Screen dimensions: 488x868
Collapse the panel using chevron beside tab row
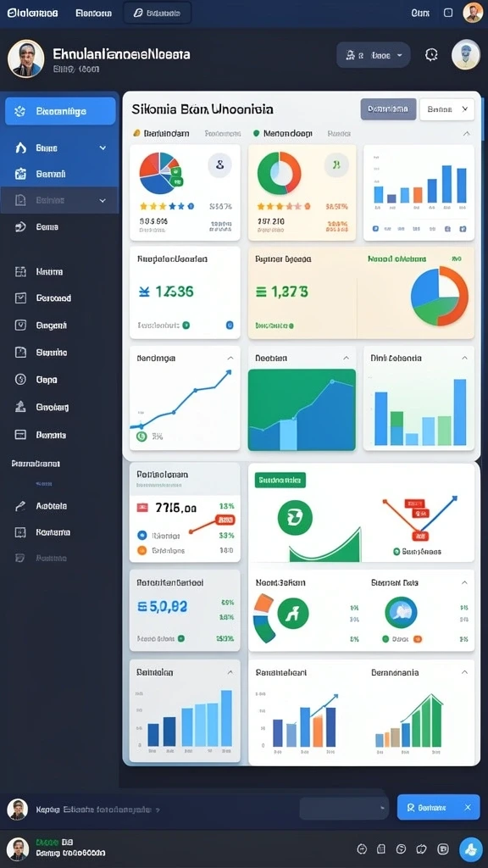467,133
